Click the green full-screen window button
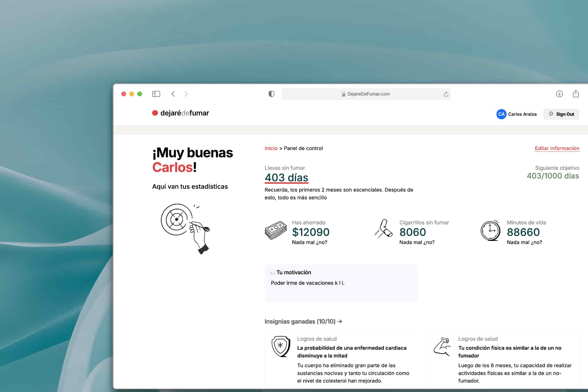Viewport: 588px width, 392px height. click(140, 94)
